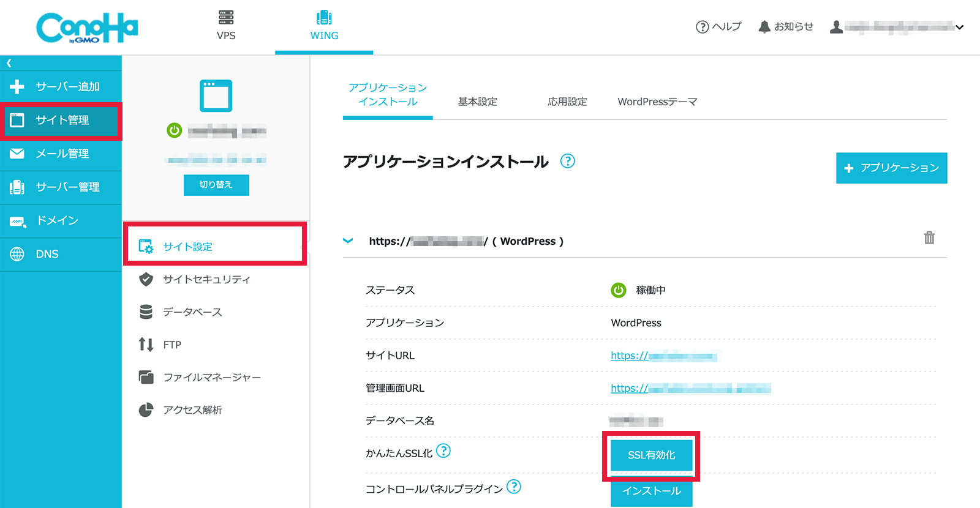980x508 pixels.
Task: Click the server icon beside サーバー管理
Action: click(17, 187)
